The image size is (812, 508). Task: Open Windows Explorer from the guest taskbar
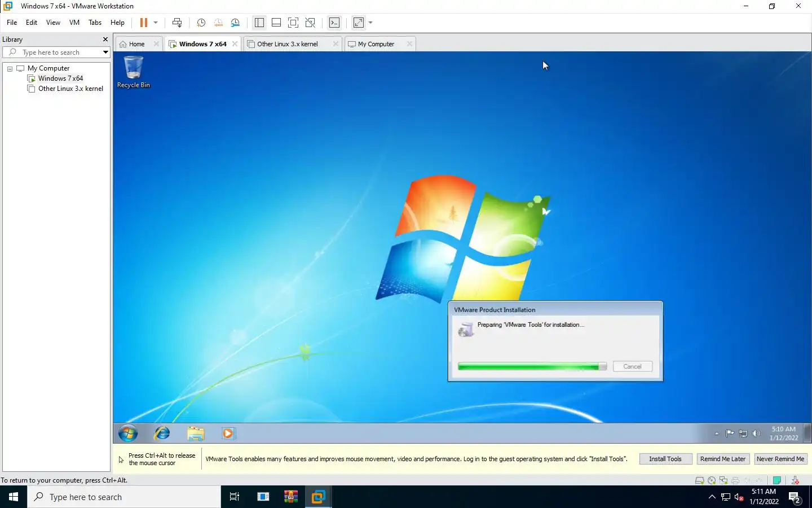click(196, 433)
